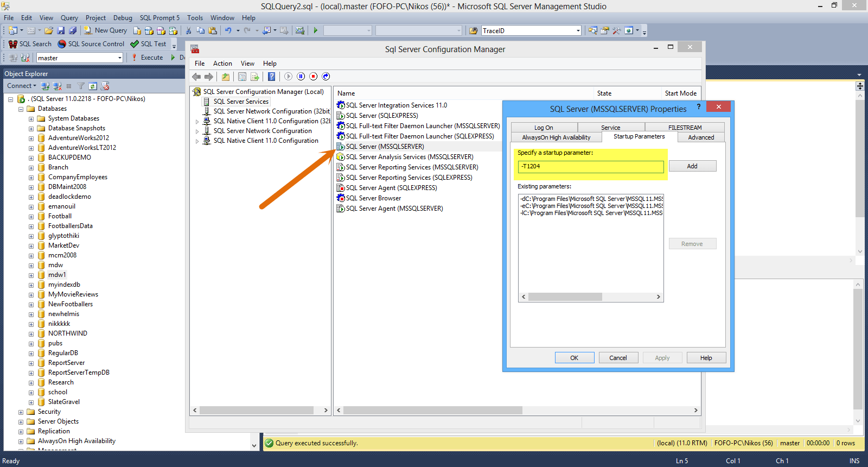
Task: Expand SQL Server Network Configuration node
Action: pos(197,131)
